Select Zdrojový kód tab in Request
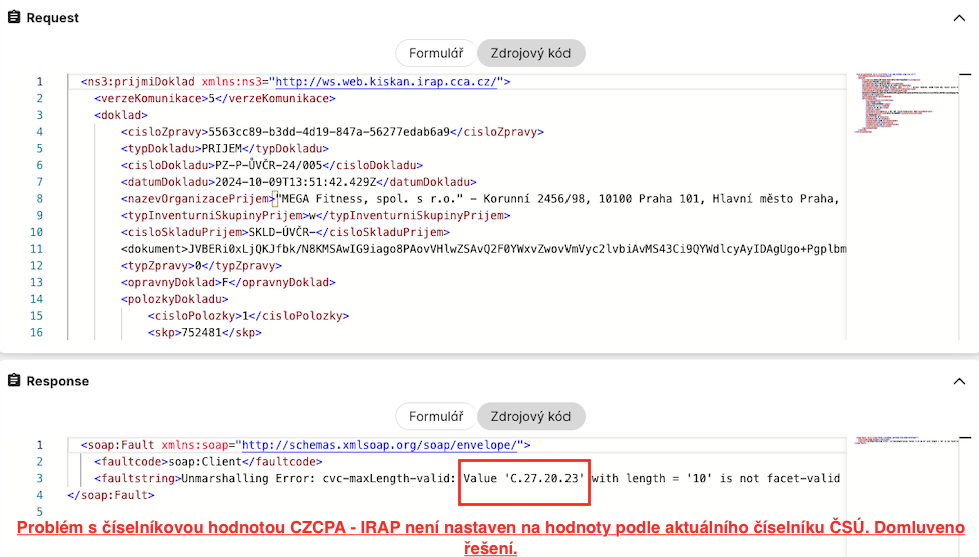The image size is (979, 557). coord(530,53)
